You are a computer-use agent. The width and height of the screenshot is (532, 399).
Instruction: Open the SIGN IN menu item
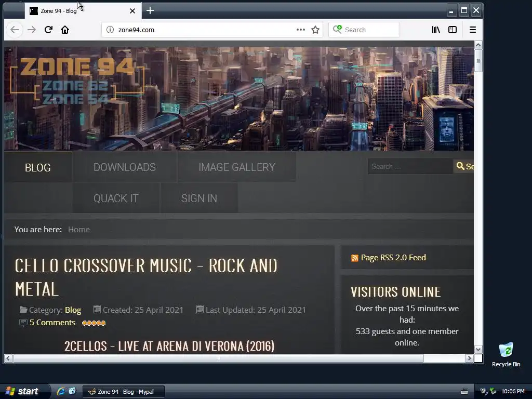[199, 198]
